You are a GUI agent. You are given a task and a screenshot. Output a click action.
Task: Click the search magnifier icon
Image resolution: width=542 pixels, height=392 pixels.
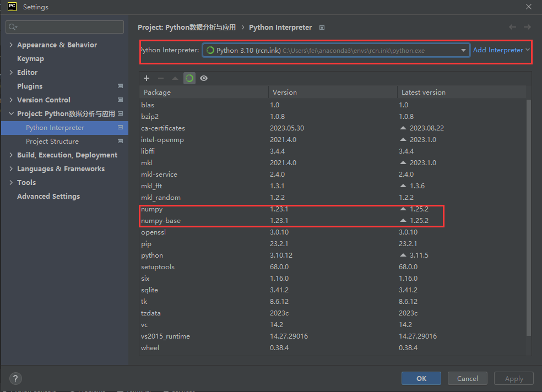(13, 27)
